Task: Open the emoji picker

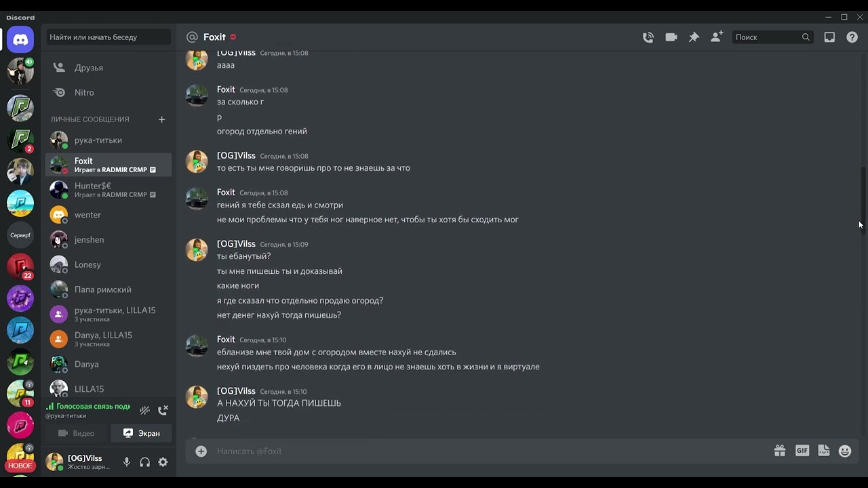Action: point(845,451)
